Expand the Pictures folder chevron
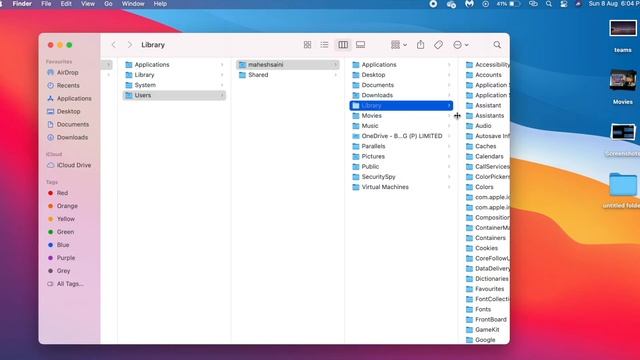 click(x=449, y=157)
